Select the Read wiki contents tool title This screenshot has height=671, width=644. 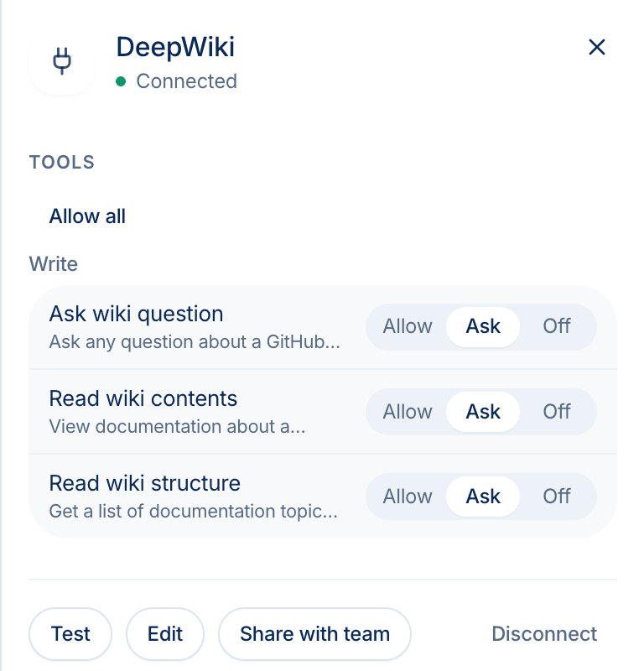point(143,398)
